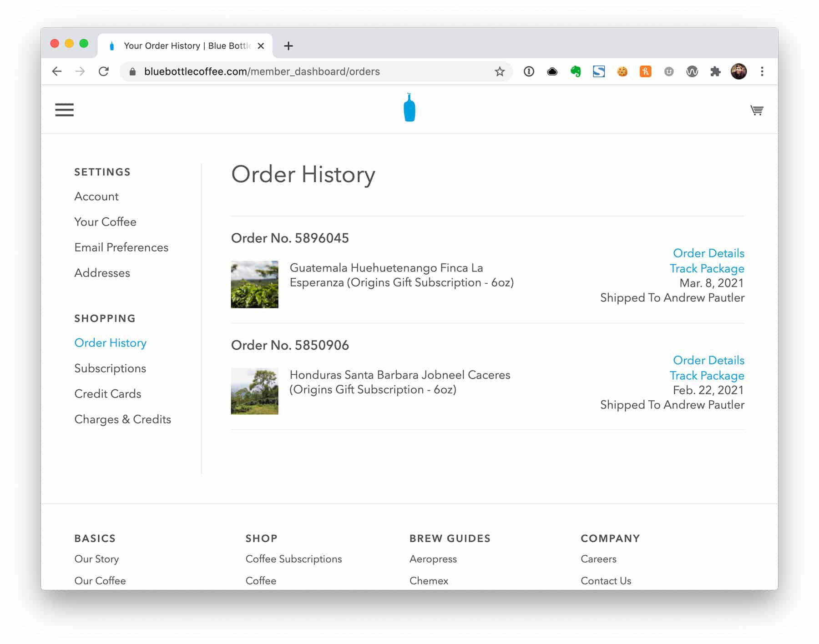Open the Careers footer link
This screenshot has width=819, height=644.
pyautogui.click(x=598, y=559)
